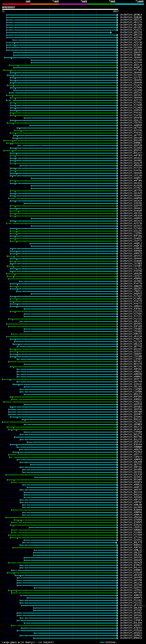
Task: Select hit label UniRef100_Q1EPK5
Action: coord(131,110)
